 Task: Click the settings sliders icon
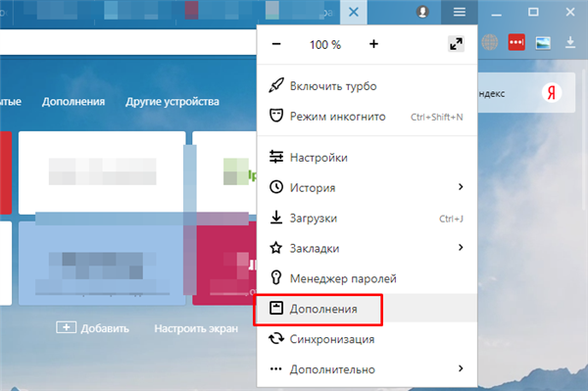(x=276, y=157)
